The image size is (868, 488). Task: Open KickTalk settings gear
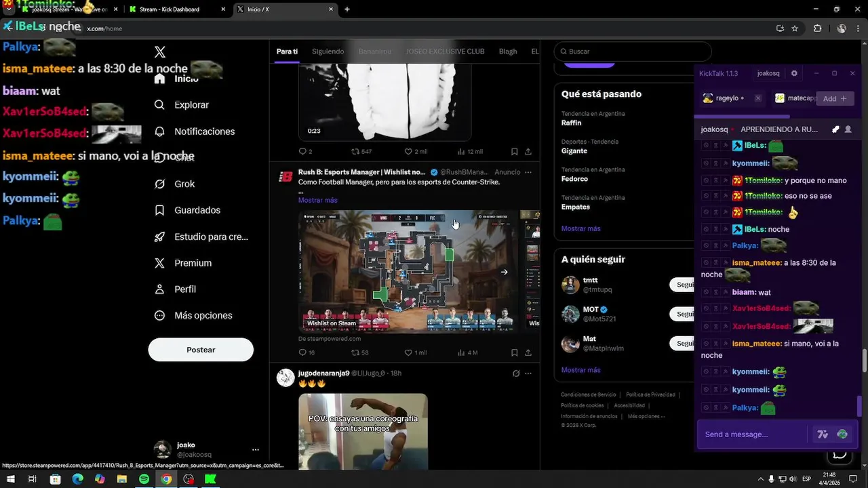click(794, 73)
